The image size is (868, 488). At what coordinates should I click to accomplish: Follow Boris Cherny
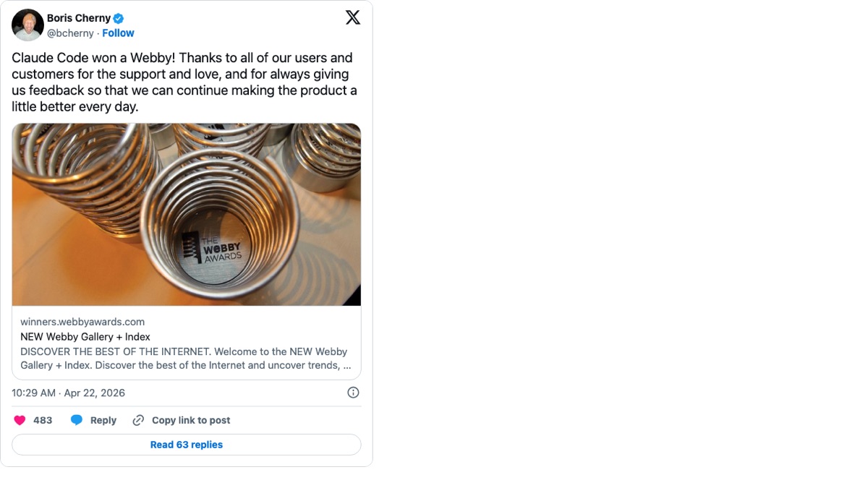[x=119, y=33]
